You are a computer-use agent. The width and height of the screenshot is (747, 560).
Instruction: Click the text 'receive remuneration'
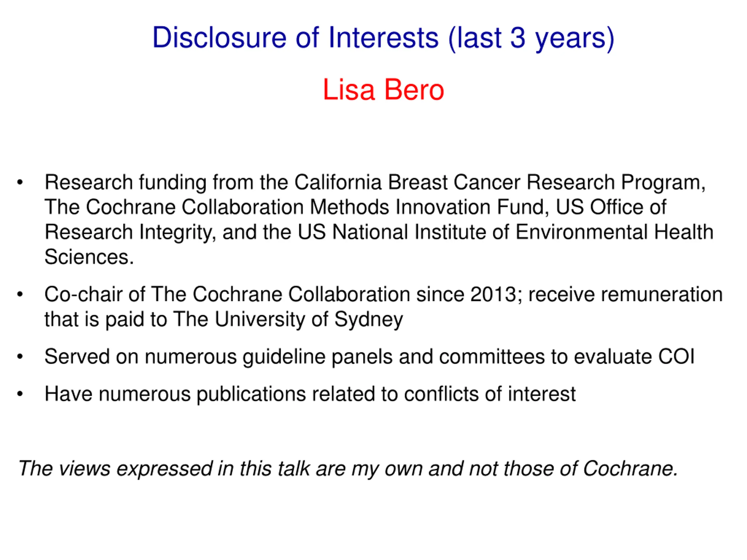(625, 294)
